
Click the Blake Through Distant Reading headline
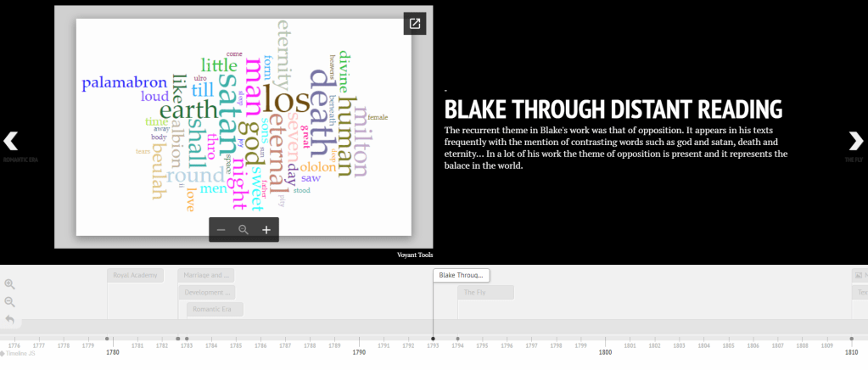pyautogui.click(x=613, y=109)
